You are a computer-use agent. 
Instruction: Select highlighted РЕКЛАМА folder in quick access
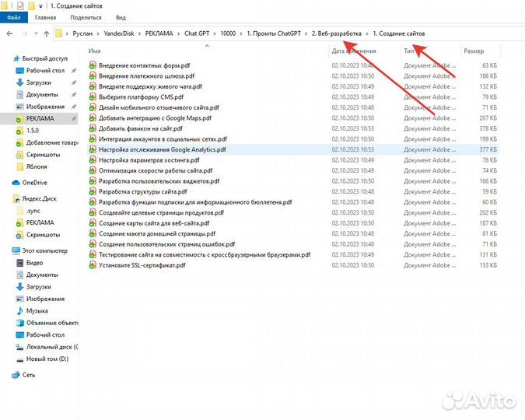coord(39,118)
